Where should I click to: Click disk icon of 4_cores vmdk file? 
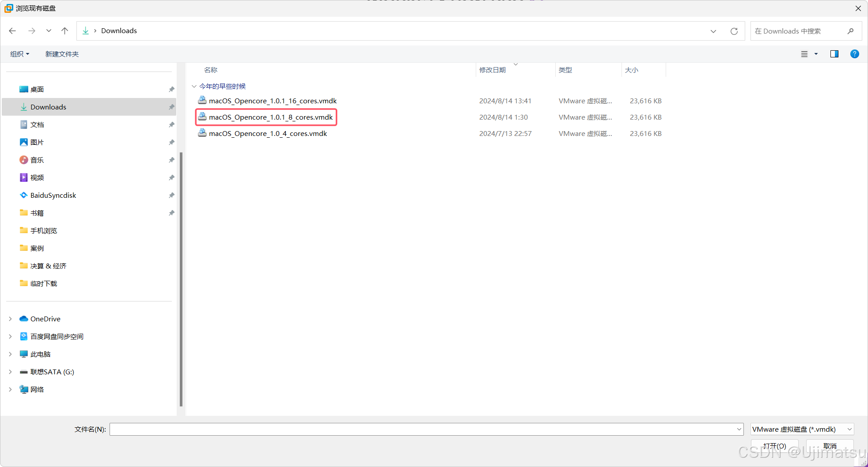[x=202, y=133]
